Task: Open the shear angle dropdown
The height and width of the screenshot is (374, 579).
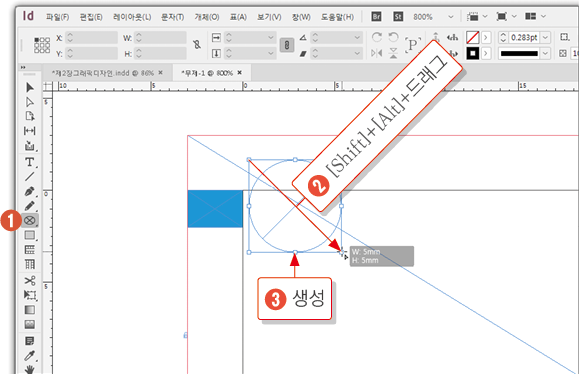Action: 357,54
